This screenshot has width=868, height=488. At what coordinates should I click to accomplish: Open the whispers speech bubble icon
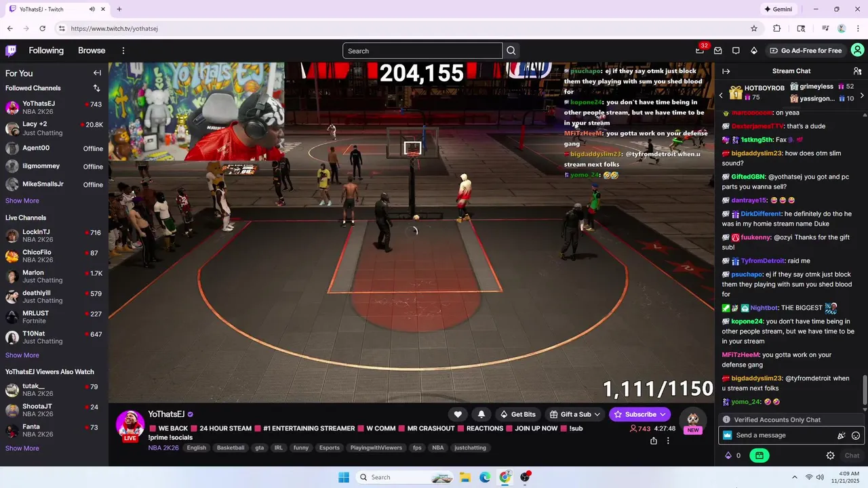[736, 51]
